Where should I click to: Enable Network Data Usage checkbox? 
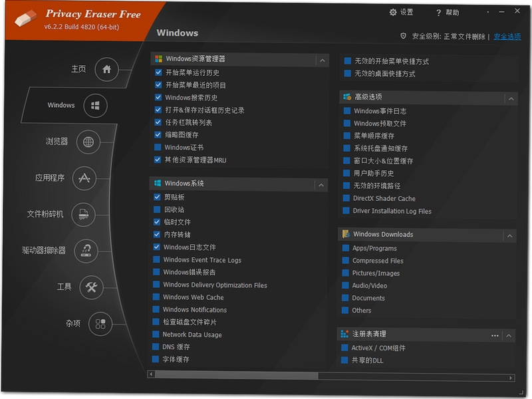(x=156, y=334)
